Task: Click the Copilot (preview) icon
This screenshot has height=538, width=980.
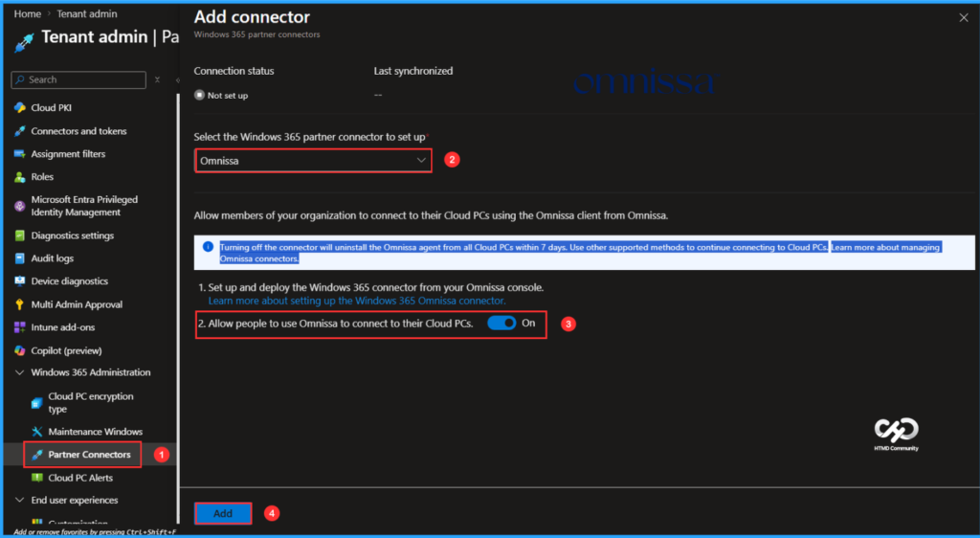Action: (x=19, y=350)
